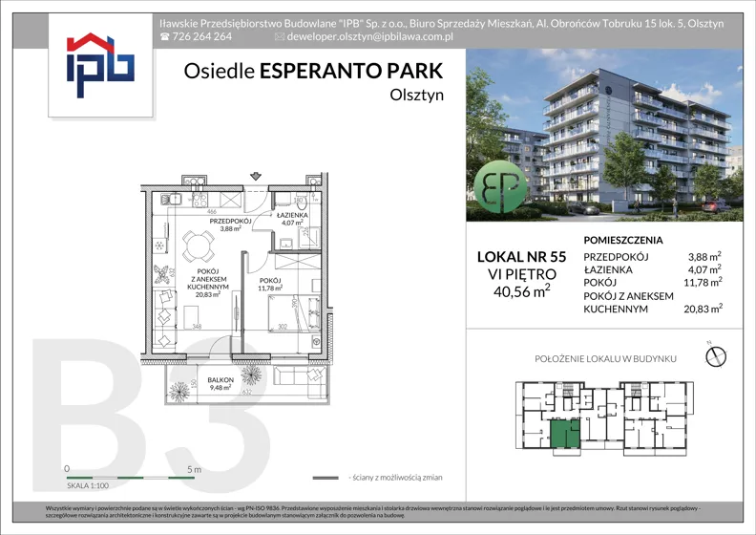Click the shower tray in the bathroom
This screenshot has height=535, width=756.
(309, 237)
